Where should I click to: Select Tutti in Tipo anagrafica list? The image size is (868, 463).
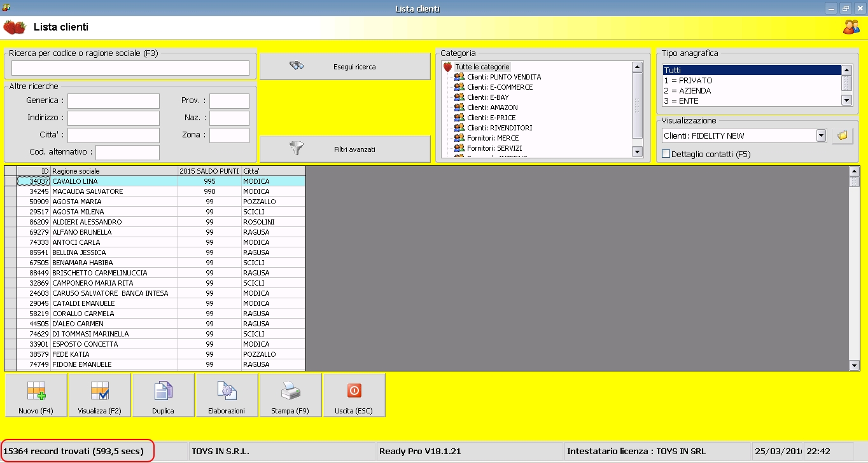point(752,71)
